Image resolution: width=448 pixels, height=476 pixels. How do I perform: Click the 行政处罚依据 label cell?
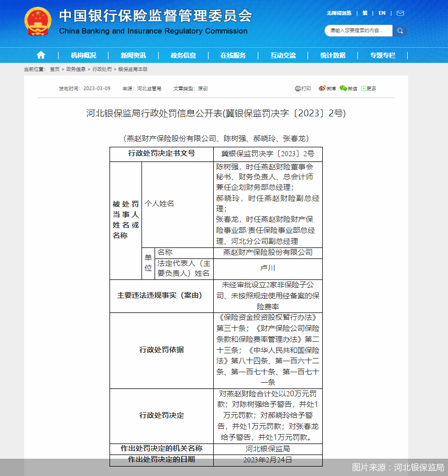(x=161, y=350)
